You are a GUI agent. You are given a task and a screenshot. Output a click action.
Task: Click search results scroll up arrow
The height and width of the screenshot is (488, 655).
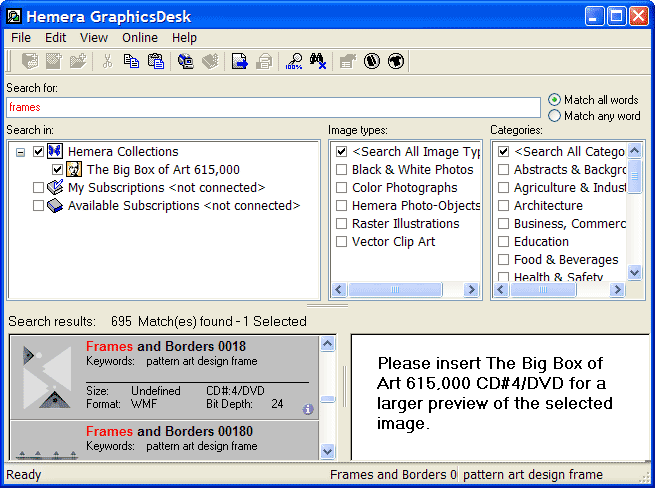pos(328,344)
